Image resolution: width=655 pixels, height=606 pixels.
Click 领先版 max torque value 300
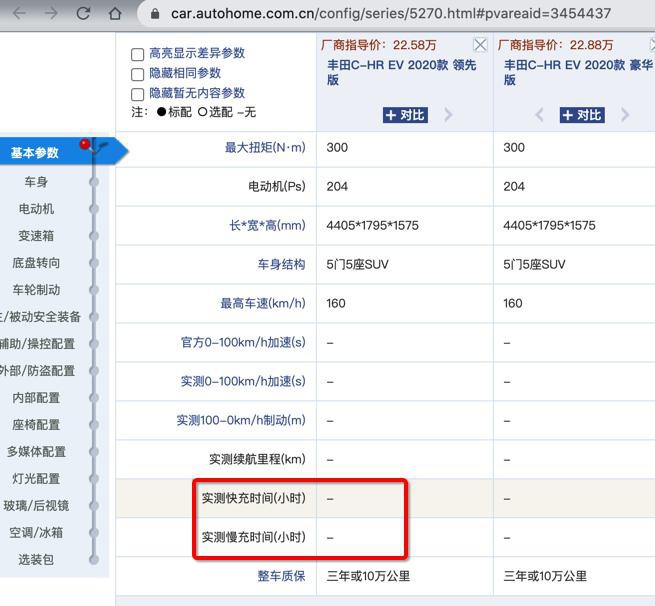coord(337,147)
